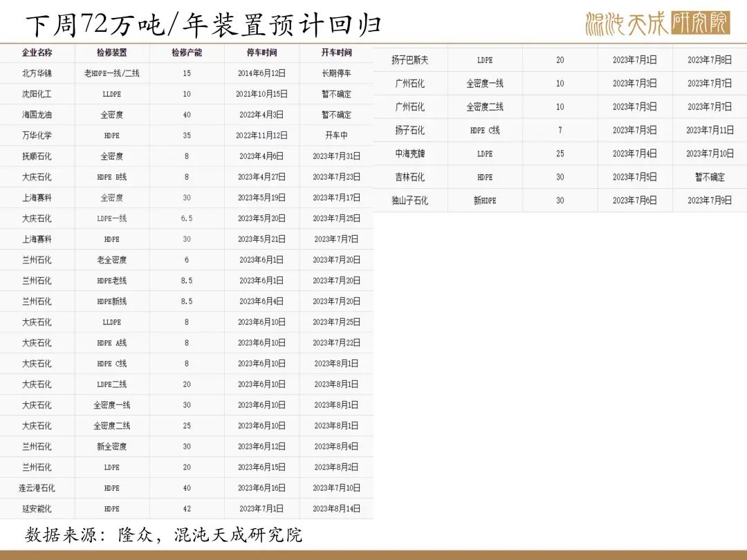Click the restart date '2023年8月2日'
Screen dimensions: 747x560
point(336,467)
